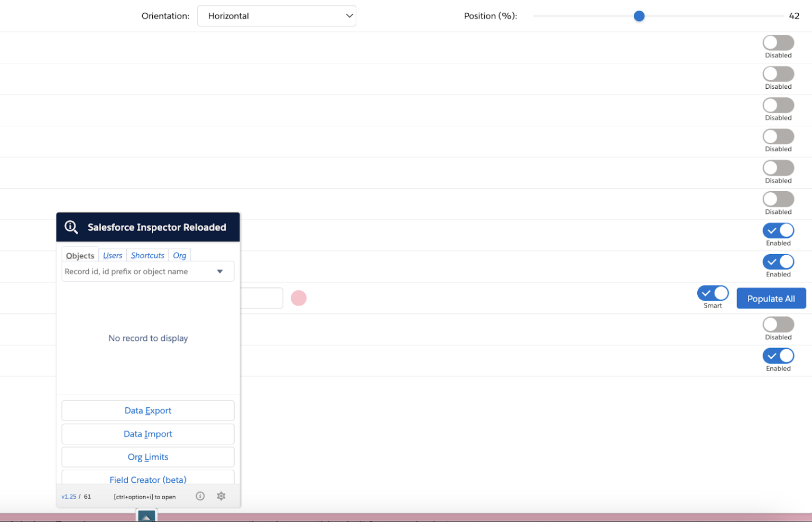Screen dimensions: 812x522
Task: Open Field Creator (beta)
Action: pyautogui.click(x=148, y=478)
